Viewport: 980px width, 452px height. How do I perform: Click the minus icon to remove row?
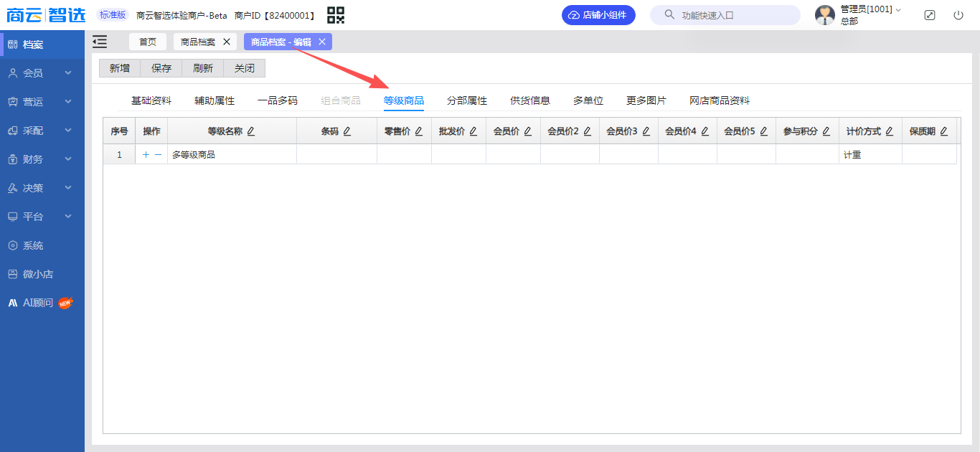tap(158, 154)
